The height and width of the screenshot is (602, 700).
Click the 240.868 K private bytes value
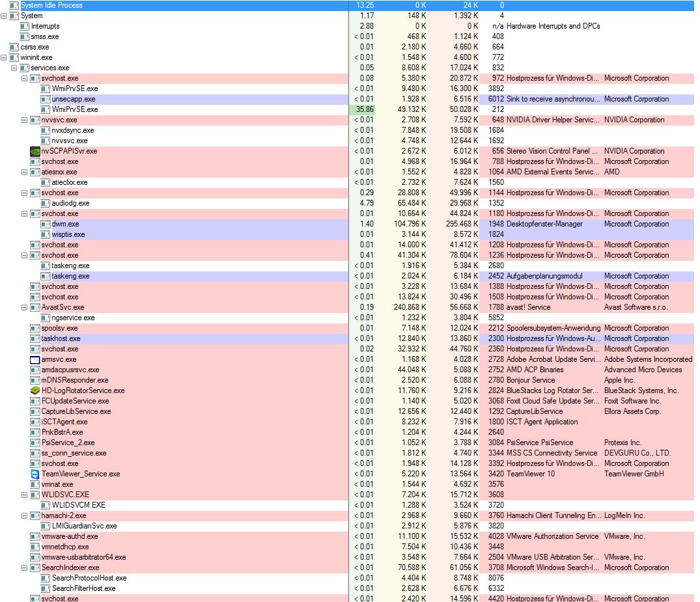[410, 307]
